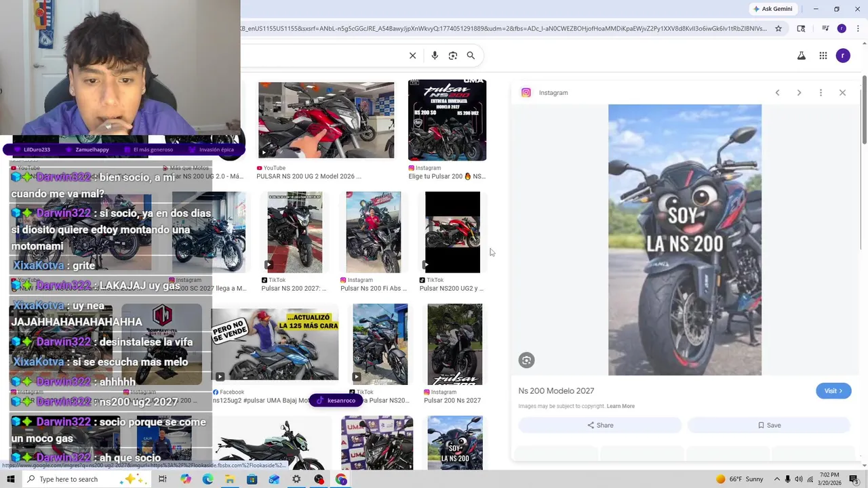This screenshot has width=868, height=488.
Task: Share the NS 200 image
Action: click(600, 425)
